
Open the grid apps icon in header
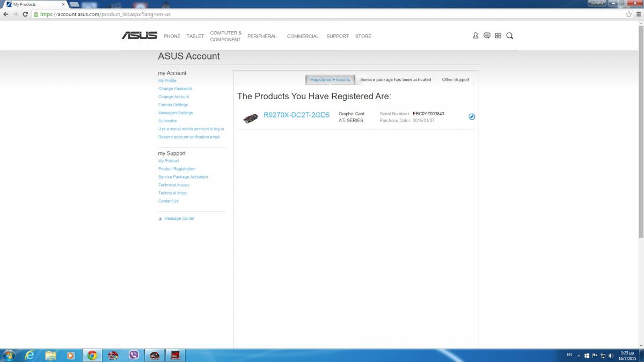click(498, 35)
